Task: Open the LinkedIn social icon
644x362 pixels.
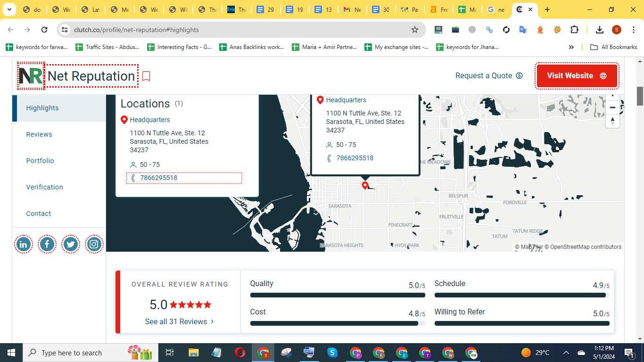Action: [24, 244]
